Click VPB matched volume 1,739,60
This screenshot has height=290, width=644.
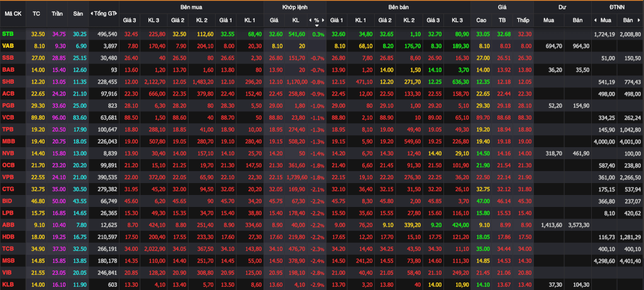[x=296, y=177]
